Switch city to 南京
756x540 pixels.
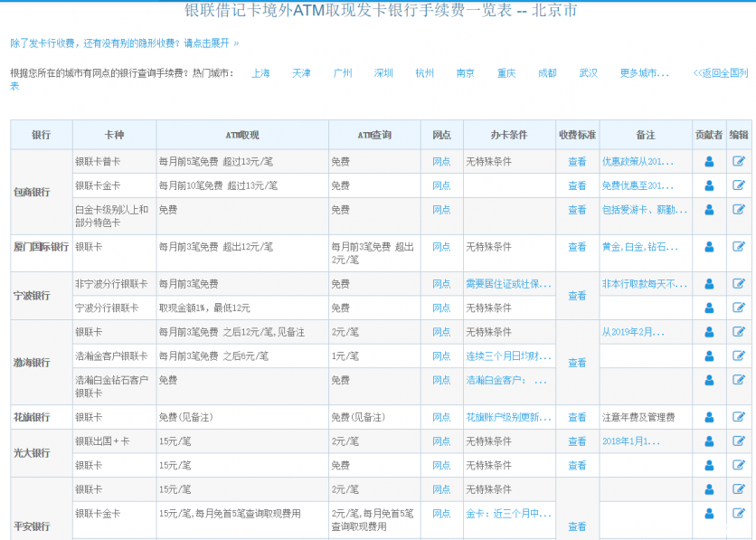pos(466,73)
